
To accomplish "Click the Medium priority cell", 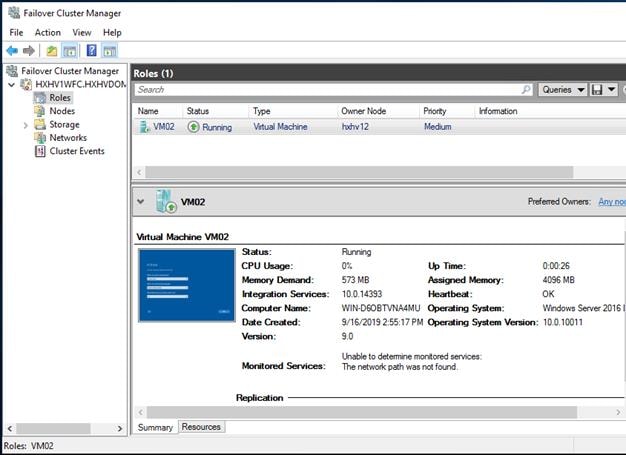I will tap(438, 127).
